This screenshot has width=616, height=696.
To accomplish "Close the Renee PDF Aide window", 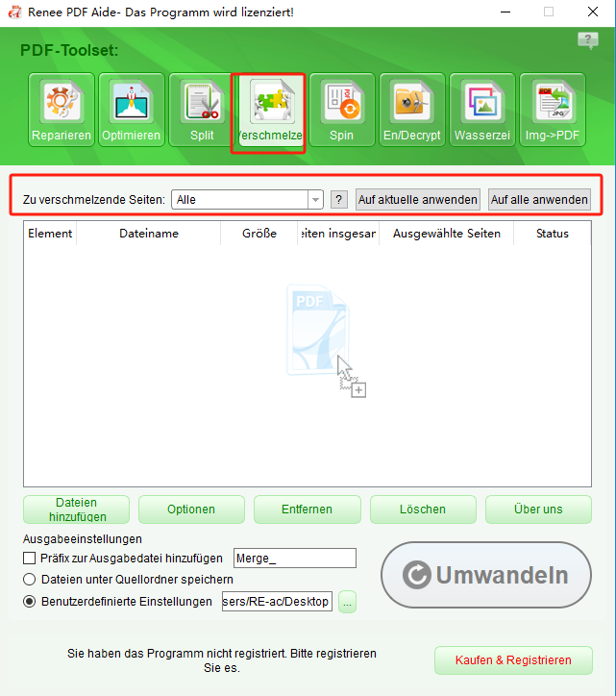I will point(593,12).
